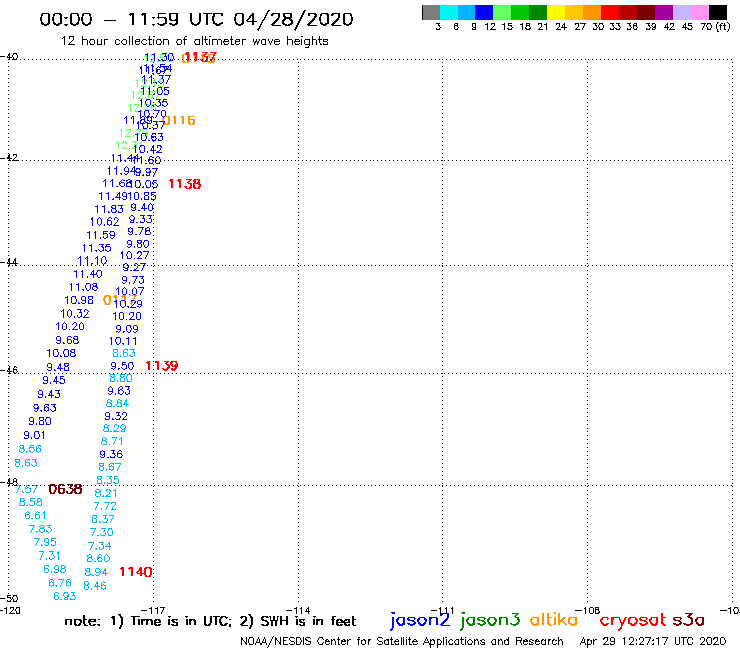
Task: Click the purple color scale swatch
Action: [664, 12]
